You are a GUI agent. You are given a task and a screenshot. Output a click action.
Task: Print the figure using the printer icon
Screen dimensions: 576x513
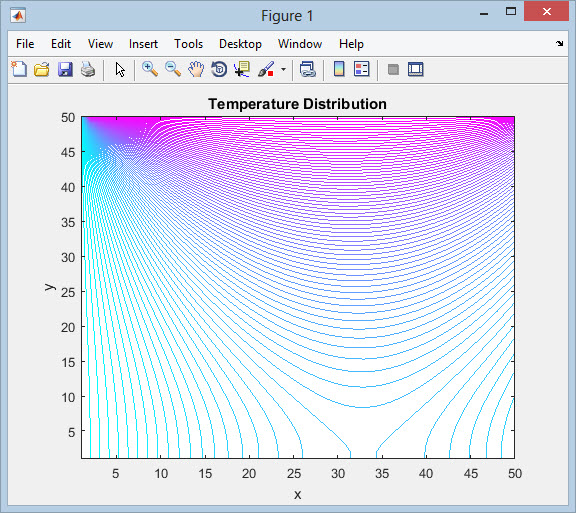point(88,69)
